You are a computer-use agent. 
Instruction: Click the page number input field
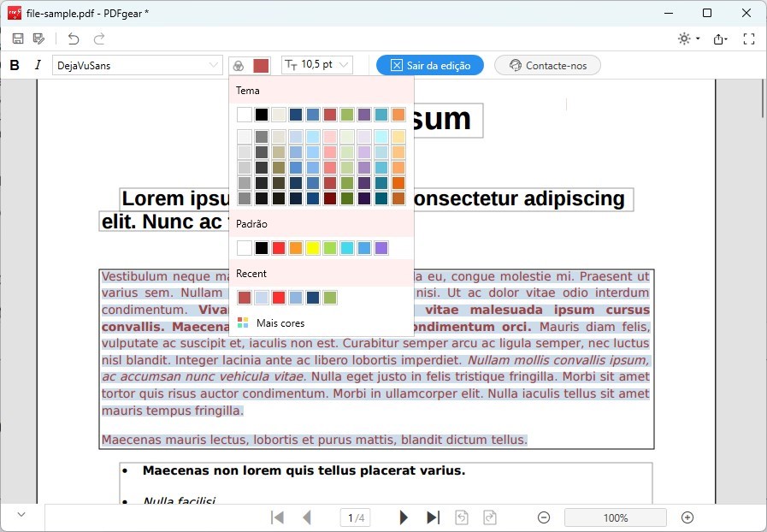tap(356, 517)
